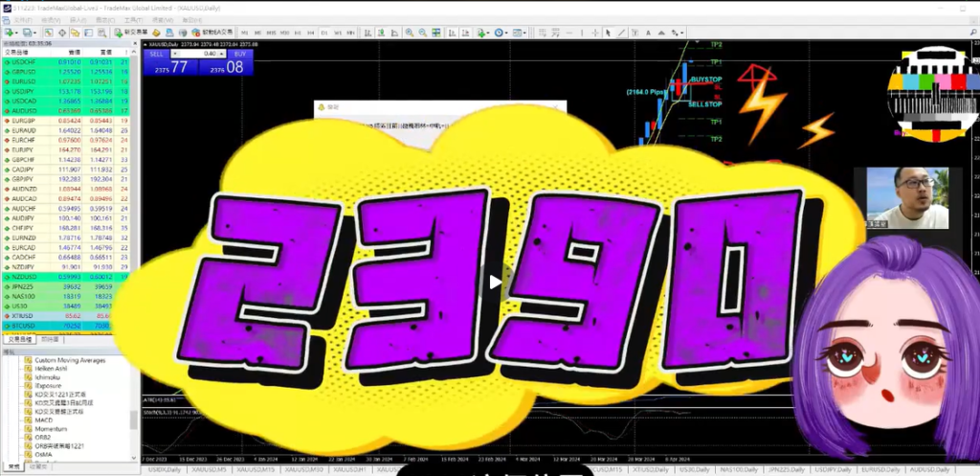Screen dimensions: 980x476
Task: Edit the 0.40 lot size field
Action: click(x=199, y=54)
